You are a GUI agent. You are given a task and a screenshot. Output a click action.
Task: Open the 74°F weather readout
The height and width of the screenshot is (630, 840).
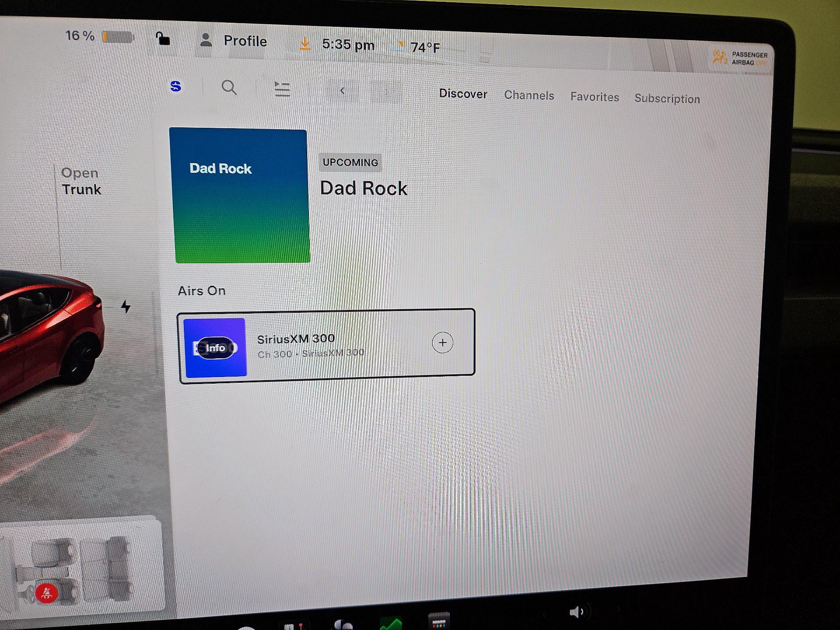tap(418, 47)
